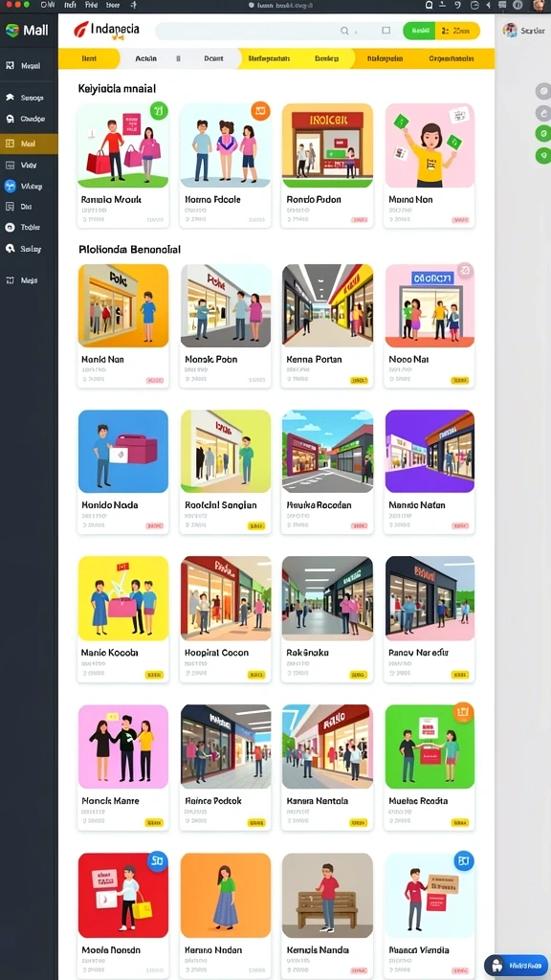Click the yellow button at top right header
551x980 pixels.
click(458, 31)
